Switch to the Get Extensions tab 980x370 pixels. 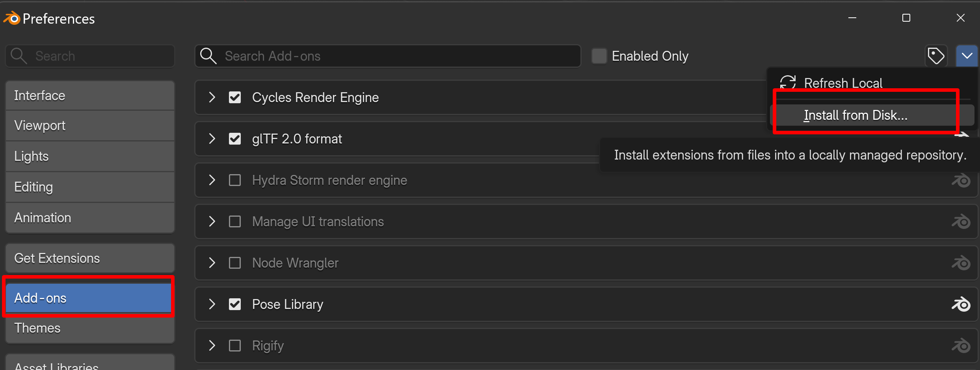coord(90,258)
